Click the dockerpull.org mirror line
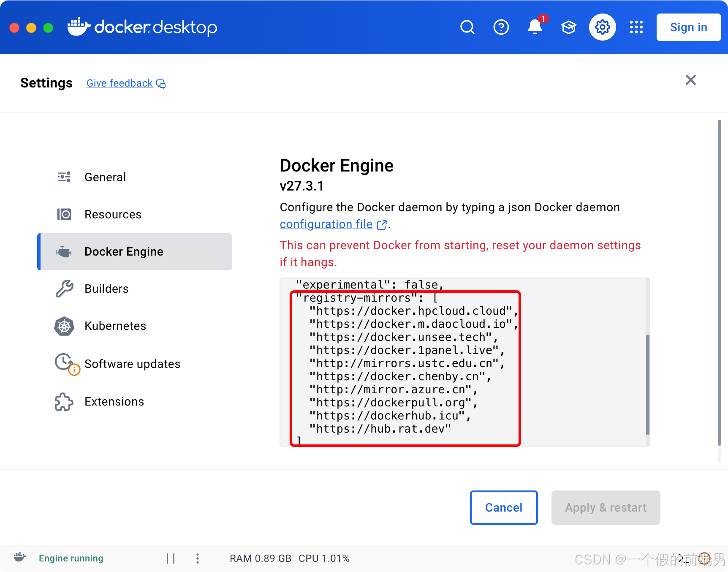This screenshot has height=572, width=728. (x=394, y=403)
